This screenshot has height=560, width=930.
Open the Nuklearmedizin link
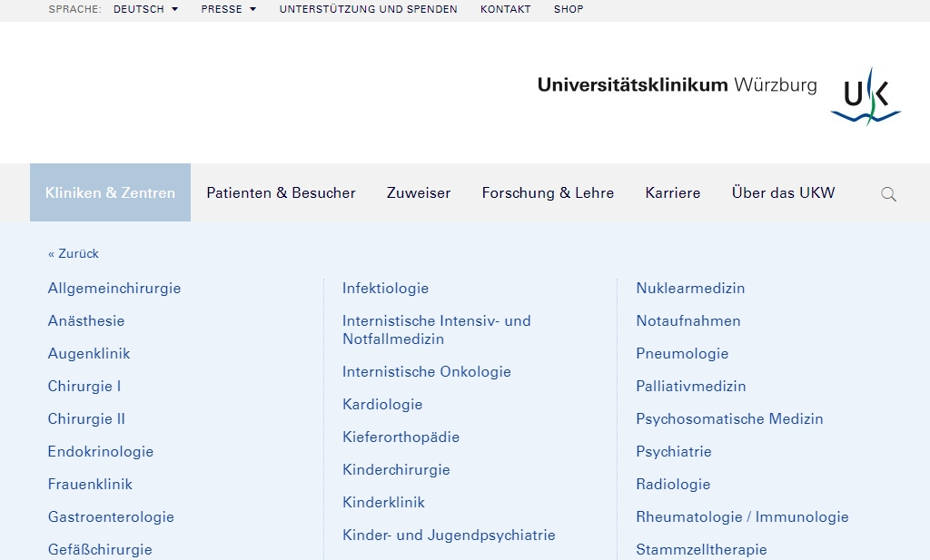pos(690,288)
